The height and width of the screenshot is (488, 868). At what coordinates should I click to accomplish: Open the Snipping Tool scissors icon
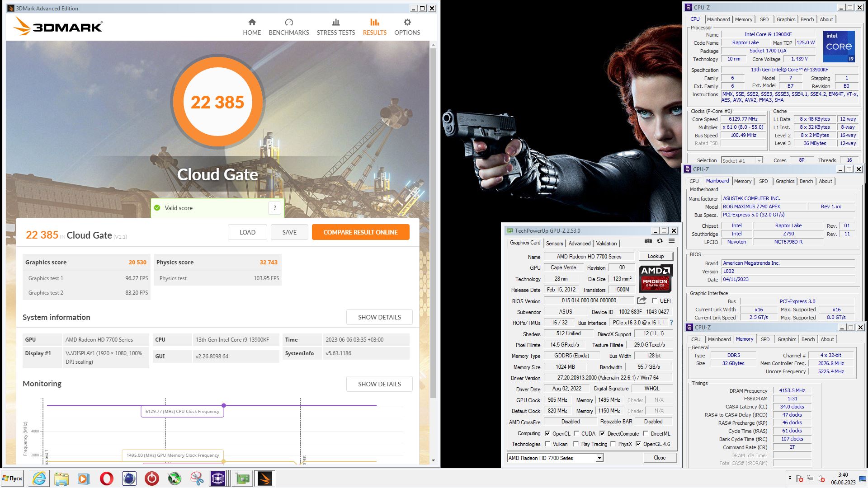point(197,479)
